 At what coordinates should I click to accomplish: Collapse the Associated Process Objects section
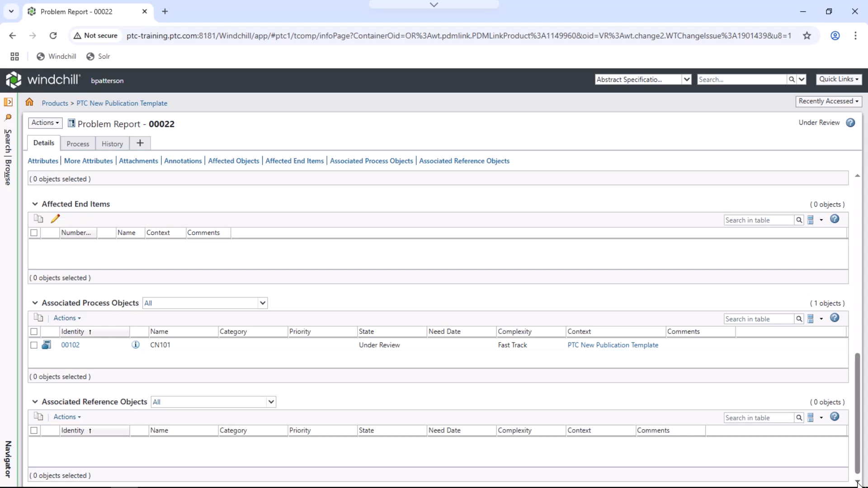[x=35, y=303]
